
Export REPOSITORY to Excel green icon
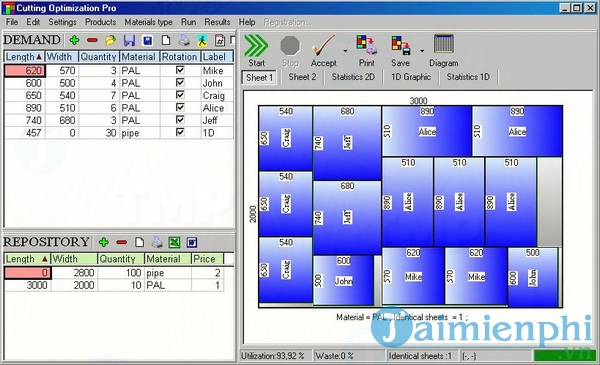[174, 242]
